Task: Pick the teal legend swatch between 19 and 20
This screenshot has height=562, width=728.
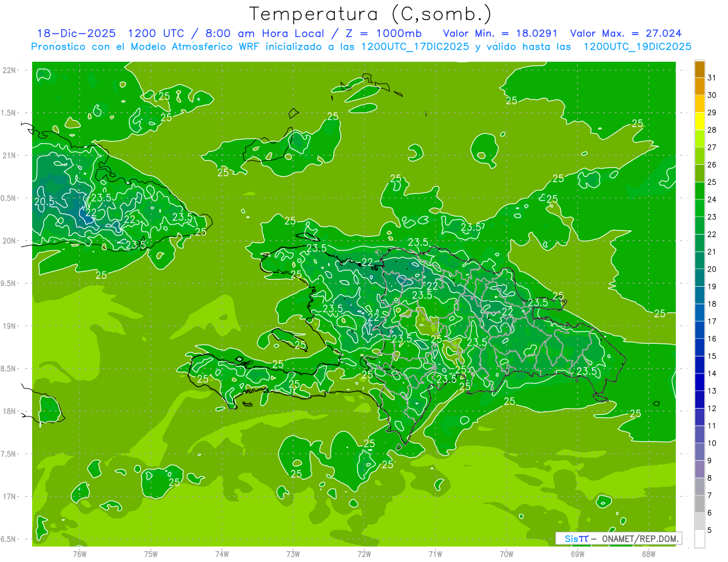Action: [699, 278]
